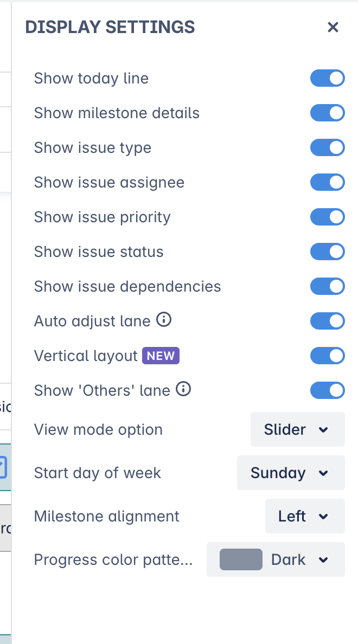Toggle Show issue status off
This screenshot has height=644, width=358.
coord(327,252)
